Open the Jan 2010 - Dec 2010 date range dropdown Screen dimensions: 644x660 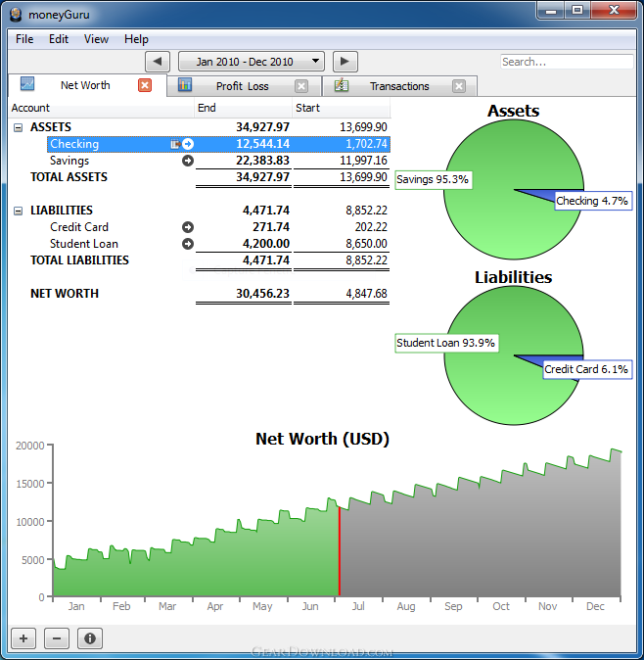pyautogui.click(x=252, y=62)
